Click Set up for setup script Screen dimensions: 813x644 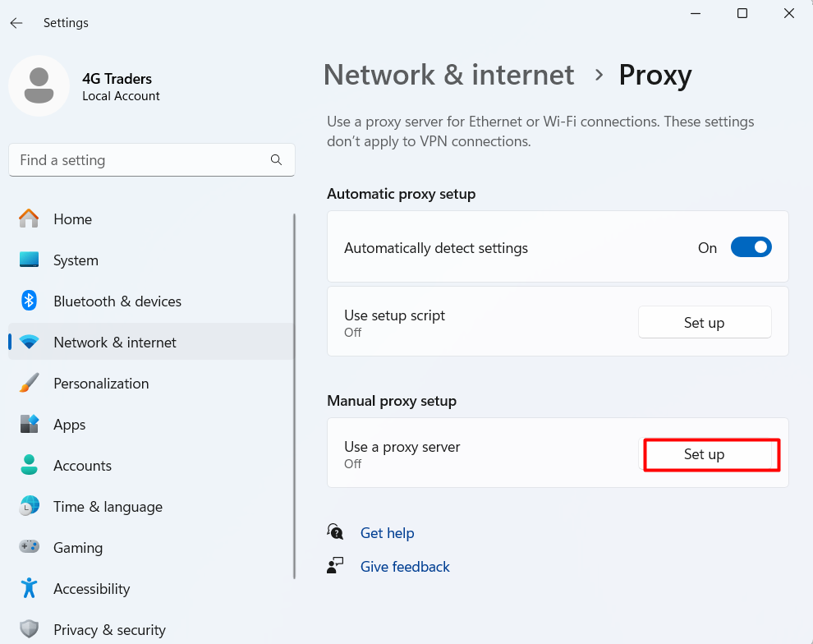click(705, 323)
